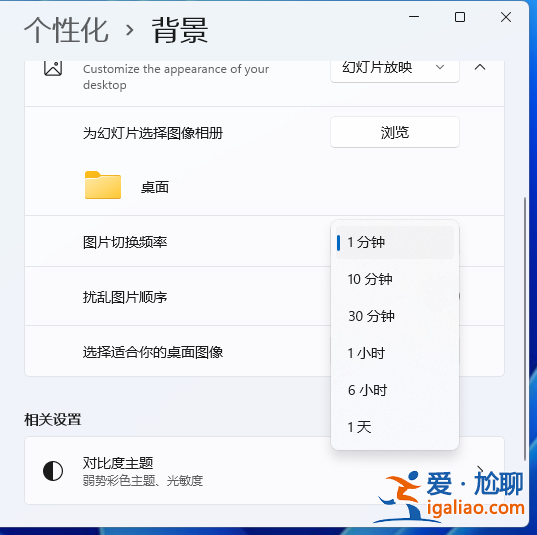Choose 30 分钟 switch interval

click(x=395, y=316)
